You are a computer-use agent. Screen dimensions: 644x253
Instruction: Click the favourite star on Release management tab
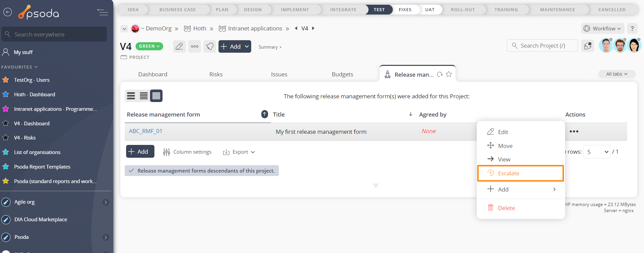click(449, 74)
